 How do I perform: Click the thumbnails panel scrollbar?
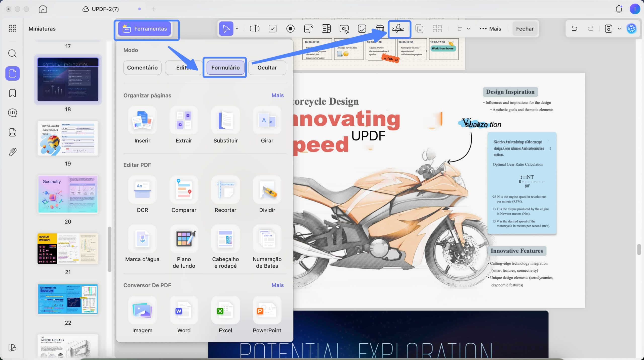109,249
